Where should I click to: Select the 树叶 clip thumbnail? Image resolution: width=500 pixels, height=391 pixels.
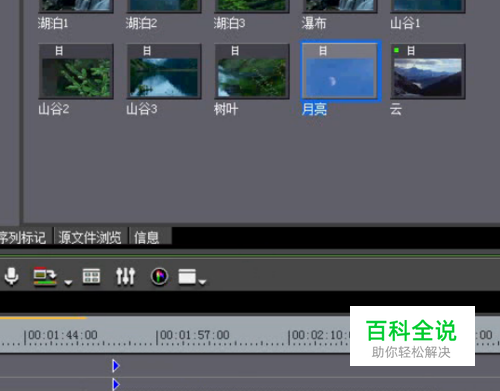(x=252, y=71)
